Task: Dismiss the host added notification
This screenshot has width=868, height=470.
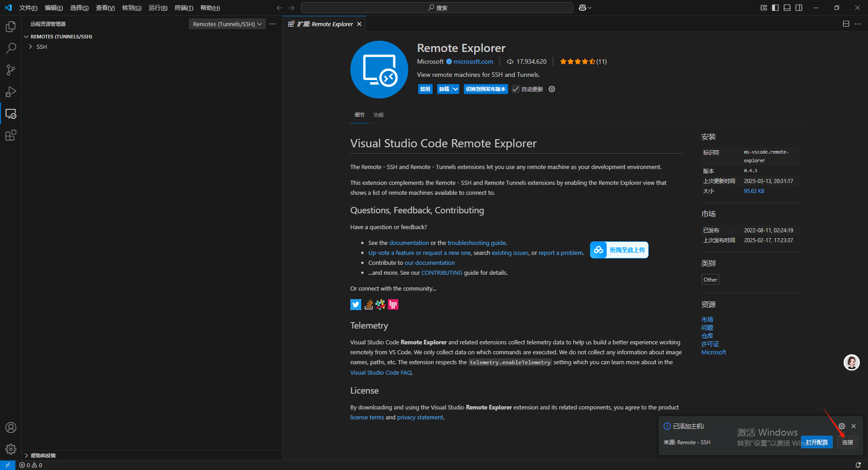Action: (x=854, y=426)
